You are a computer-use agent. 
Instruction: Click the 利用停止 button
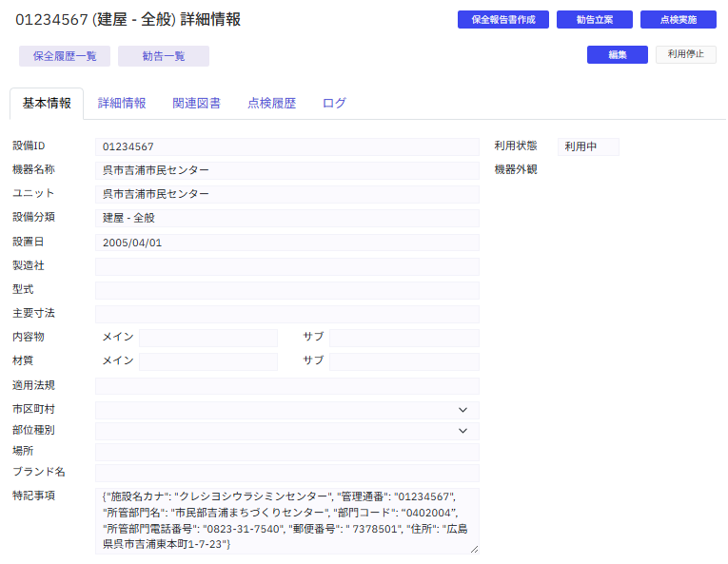tap(686, 55)
